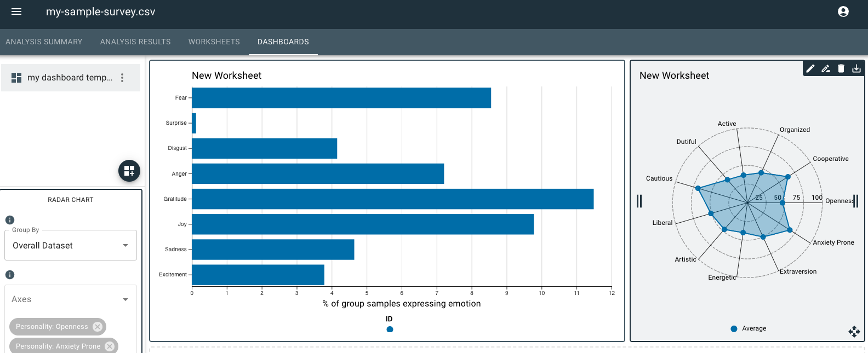The height and width of the screenshot is (353, 868).
Task: Click the Surprise bar in the bar chart
Action: click(x=194, y=123)
